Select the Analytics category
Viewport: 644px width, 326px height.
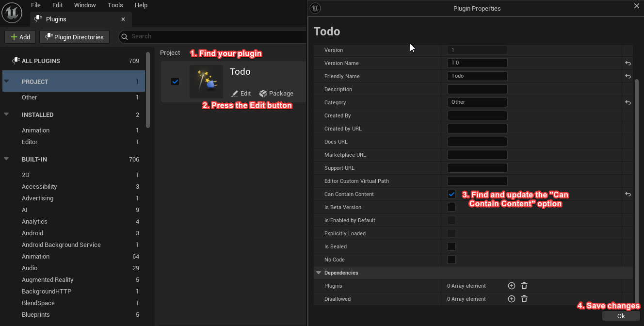(74, 222)
